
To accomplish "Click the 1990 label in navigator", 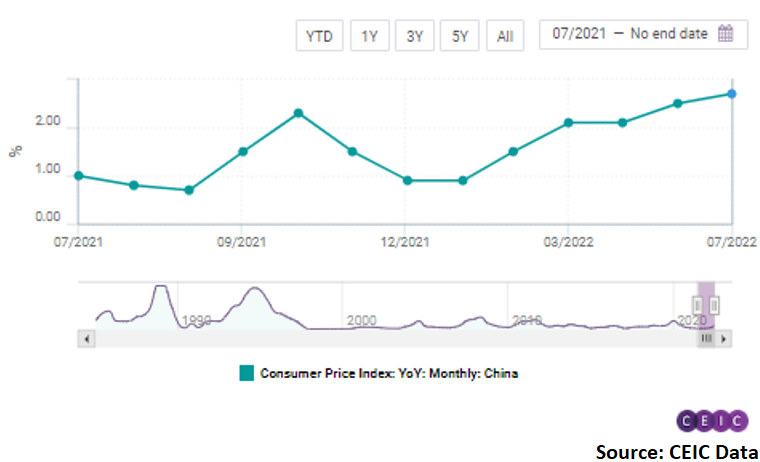I will point(196,320).
